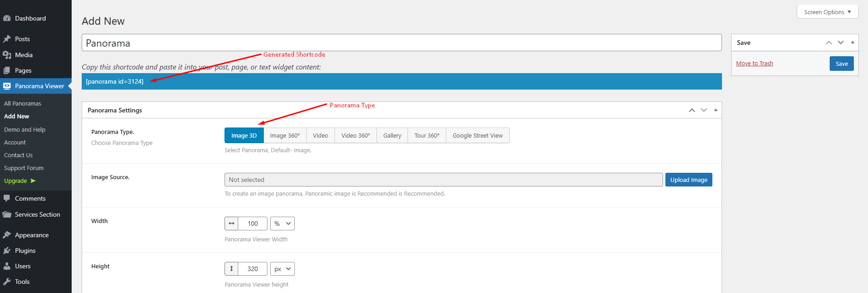The width and height of the screenshot is (868, 293).
Task: Click the Image Source field
Action: tap(444, 180)
